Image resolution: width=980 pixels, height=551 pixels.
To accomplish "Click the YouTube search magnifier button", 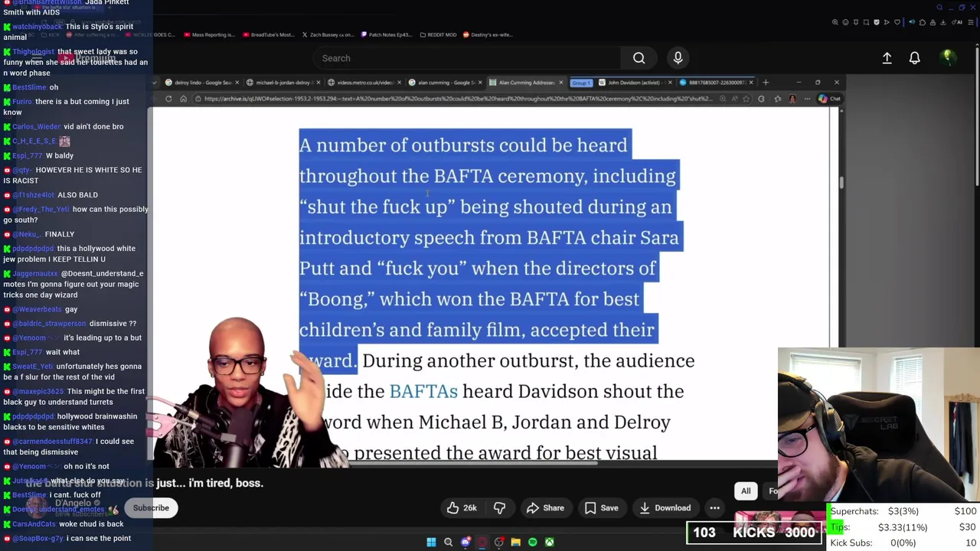I will 639,58.
